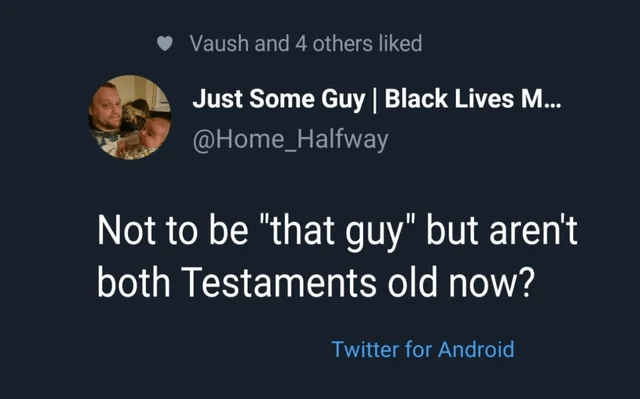The height and width of the screenshot is (399, 640).
Task: Click the word 'Testaments' in the tweet
Action: pos(278,283)
